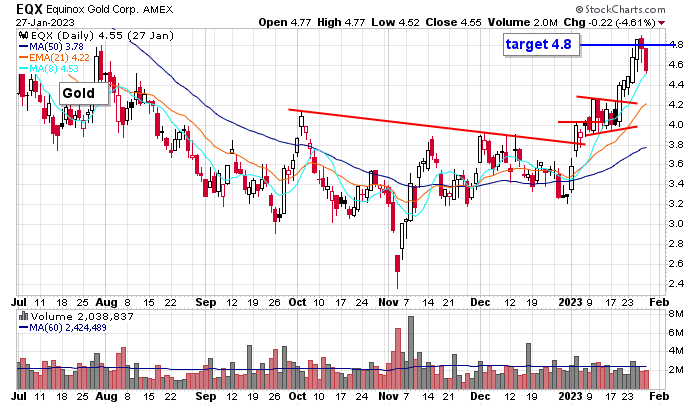
Task: Click the 2M volume axis label
Action: [676, 370]
